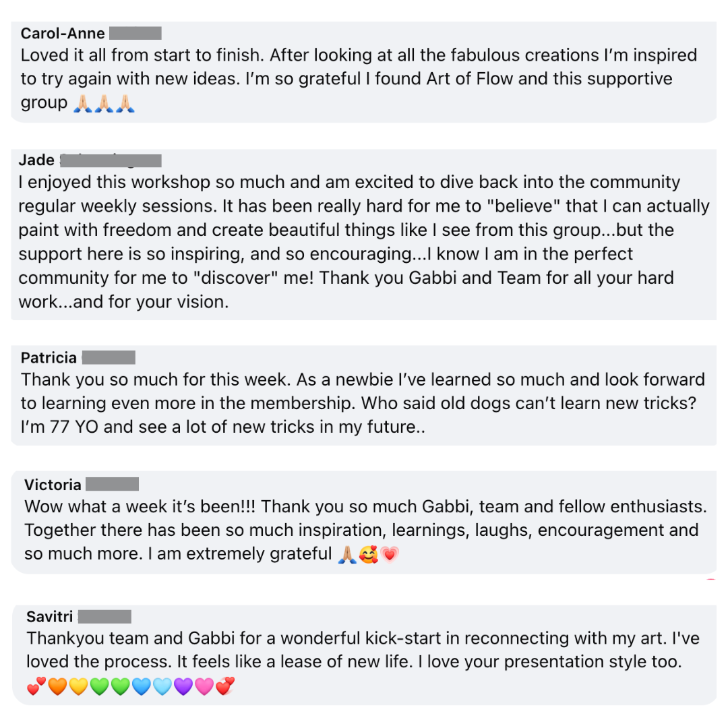
Task: Click the purple heart emoji
Action: point(183,686)
